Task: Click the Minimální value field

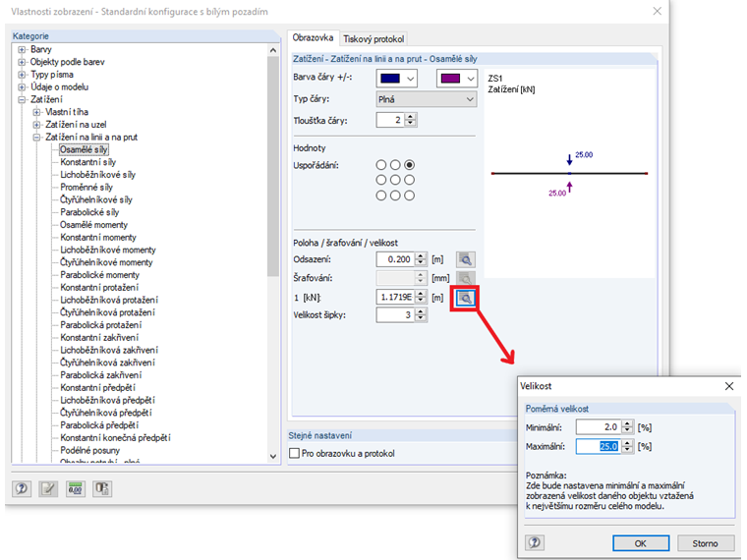Action: click(x=599, y=427)
